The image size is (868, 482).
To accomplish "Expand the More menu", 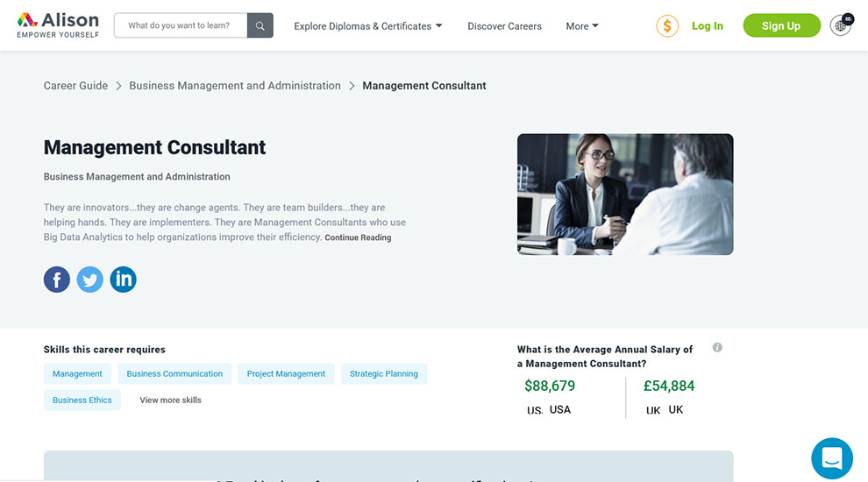I will pos(582,26).
